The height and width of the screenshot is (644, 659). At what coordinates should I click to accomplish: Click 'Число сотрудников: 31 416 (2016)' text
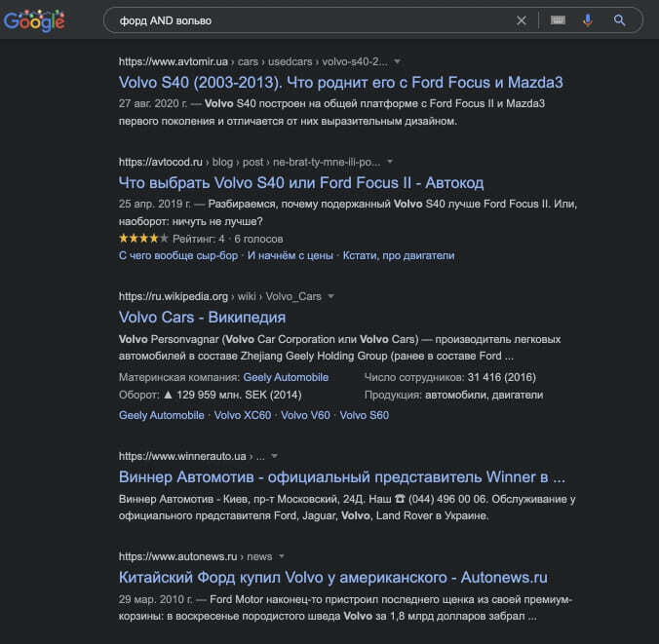coord(450,377)
